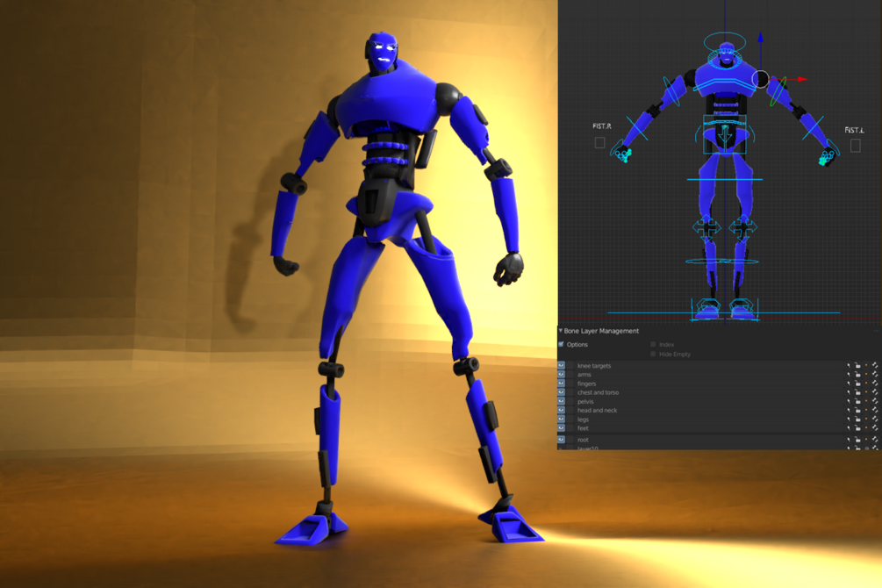882x588 pixels.
Task: Enable the Hide Empty checkbox
Action: click(x=652, y=355)
